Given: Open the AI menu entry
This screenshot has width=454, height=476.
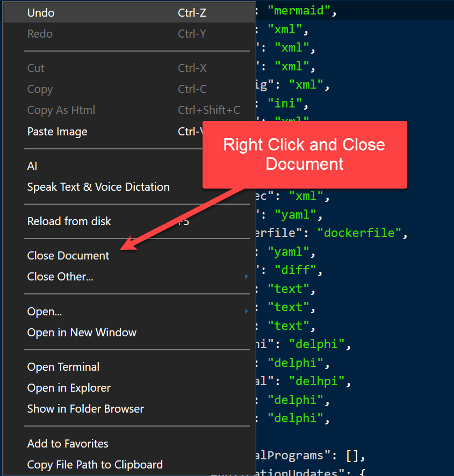Looking at the screenshot, I should pyautogui.click(x=129, y=166).
